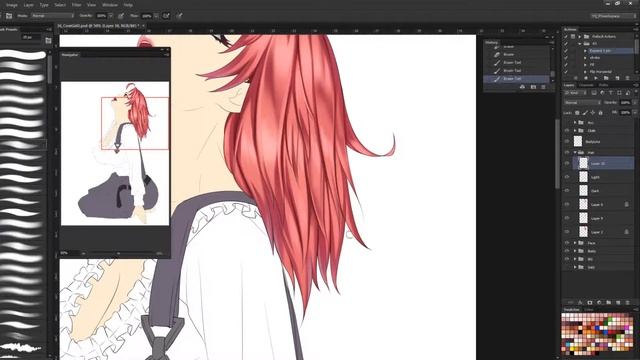This screenshot has width=640, height=360.
Task: Toggle visibility of Layer 6
Action: point(567,204)
